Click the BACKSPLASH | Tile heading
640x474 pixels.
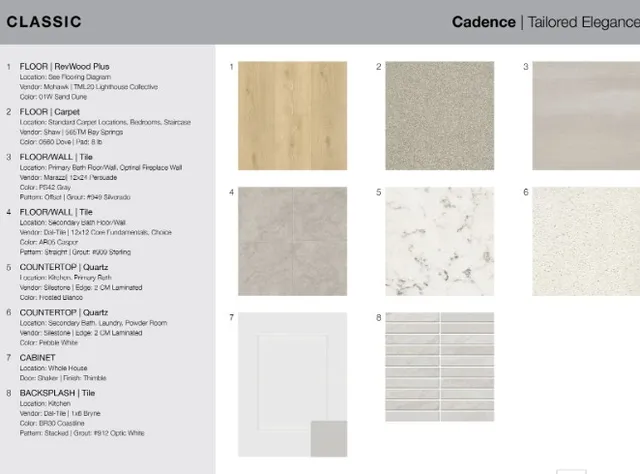(58, 392)
